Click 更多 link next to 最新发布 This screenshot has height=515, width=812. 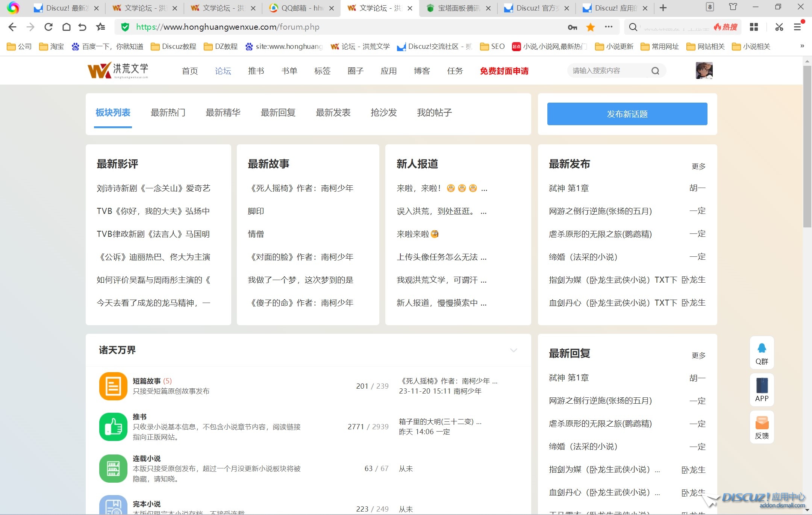tap(698, 167)
